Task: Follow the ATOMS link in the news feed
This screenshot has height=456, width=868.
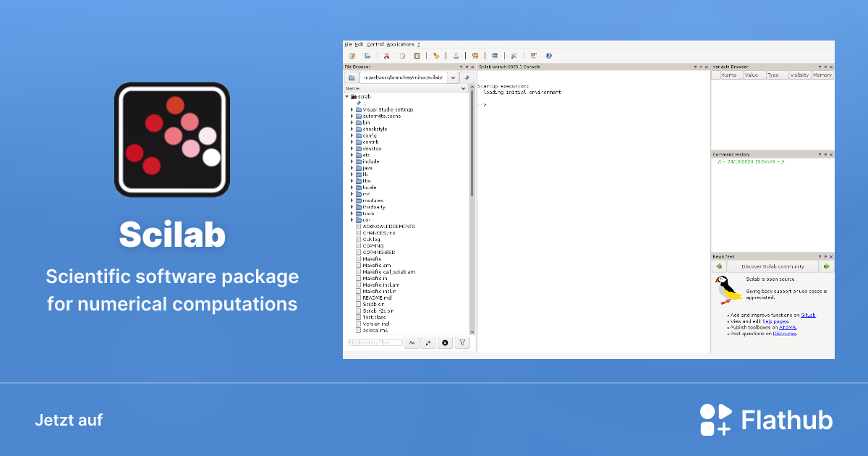Action: tap(788, 327)
